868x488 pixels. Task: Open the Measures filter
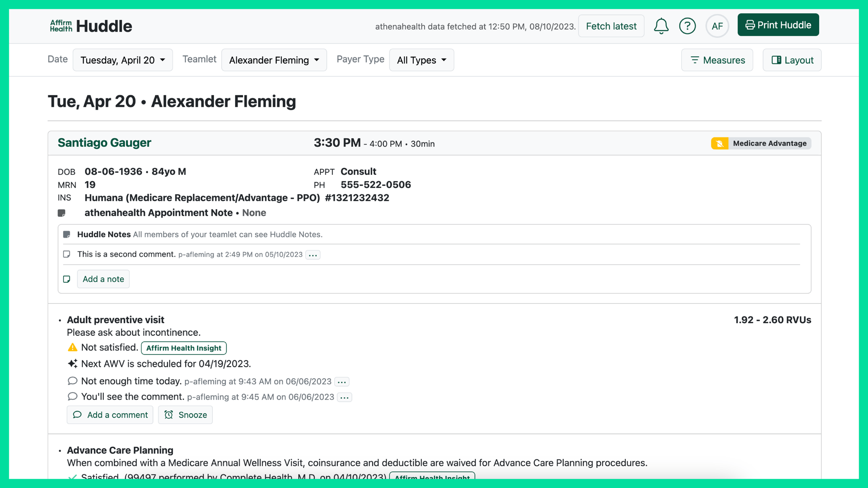[x=717, y=60]
